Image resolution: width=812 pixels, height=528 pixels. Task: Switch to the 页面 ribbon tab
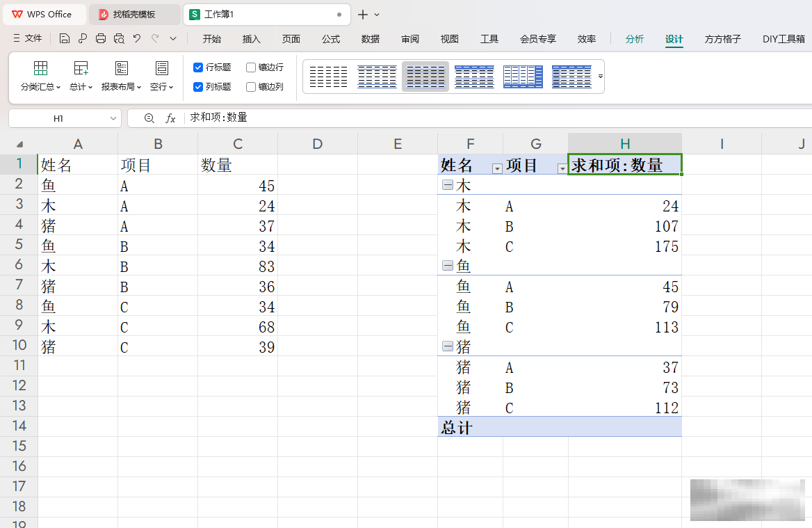[291, 39]
